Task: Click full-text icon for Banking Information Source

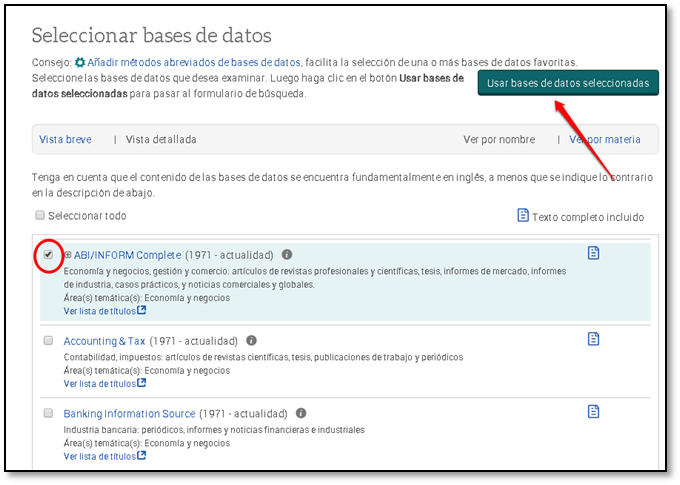Action: (593, 411)
